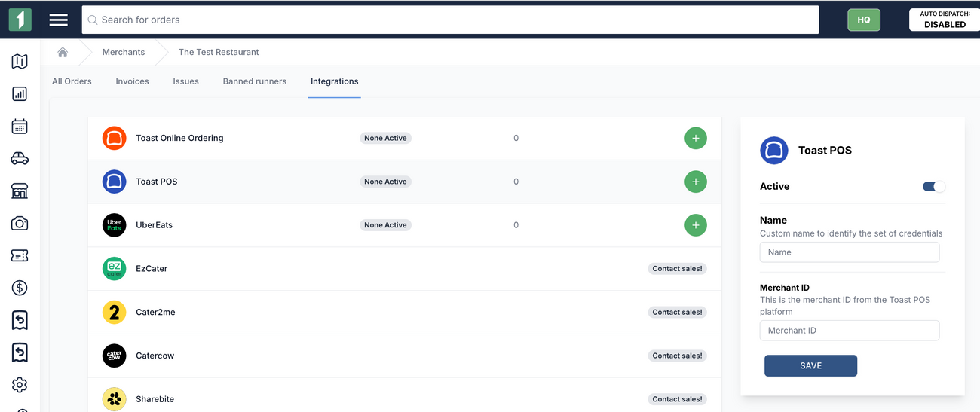Open the storefront merchants sidebar icon
This screenshot has height=412, width=980.
tap(20, 191)
